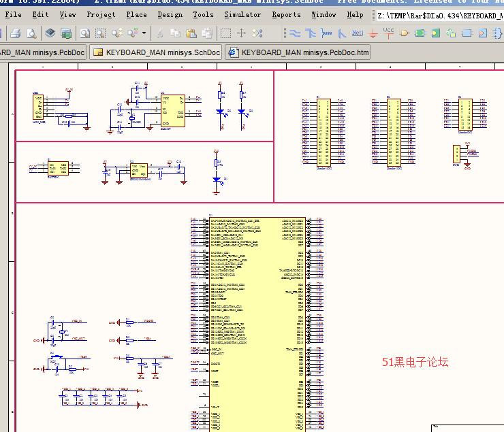Viewport: 504px width, 432px height.
Task: Select the CH340T chip symbol
Action: coord(172,111)
